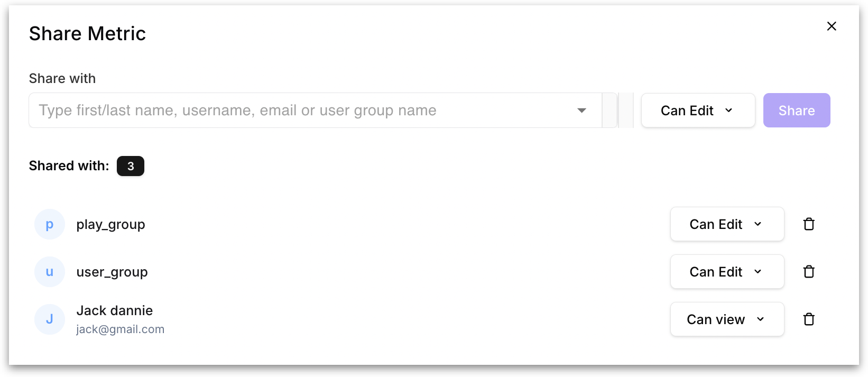Open the Can Edit permission dropdown beside Share
The height and width of the screenshot is (377, 868).
(x=698, y=111)
